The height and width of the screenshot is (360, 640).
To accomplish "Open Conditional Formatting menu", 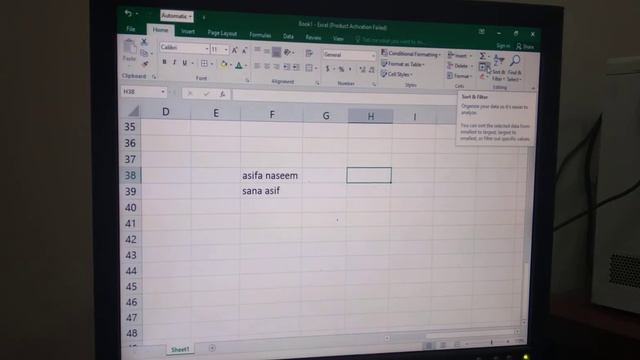I will [411, 53].
